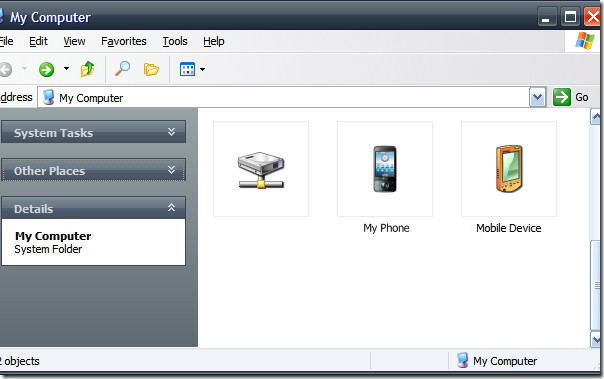
Task: Click the My Computer icon in address bar
Action: (49, 97)
